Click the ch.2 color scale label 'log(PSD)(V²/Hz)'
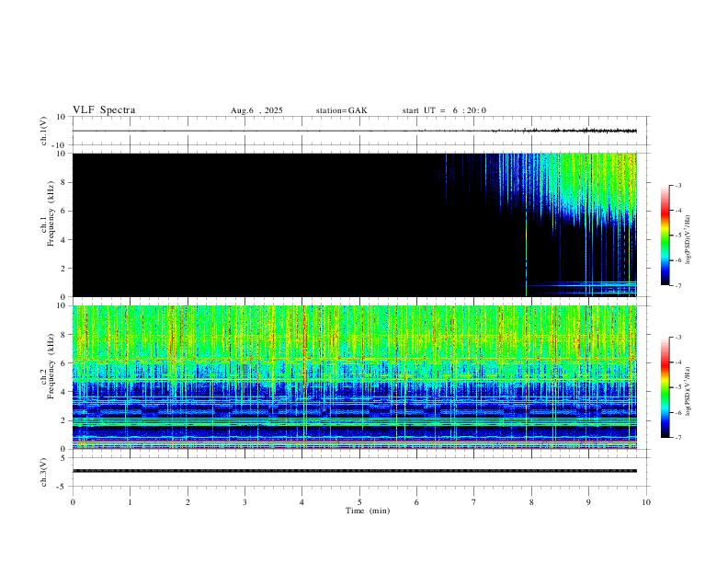728x563 pixels. coord(688,391)
